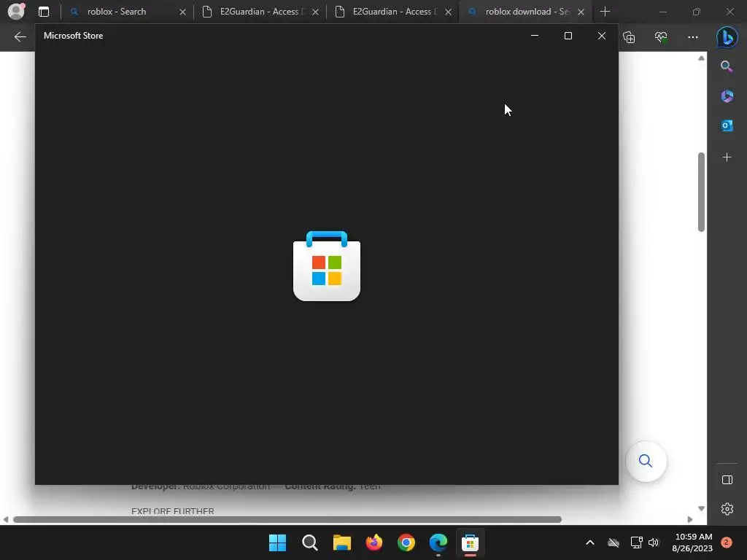
Task: Click the vertical scrollbar thumb in Edge
Action: (701, 192)
